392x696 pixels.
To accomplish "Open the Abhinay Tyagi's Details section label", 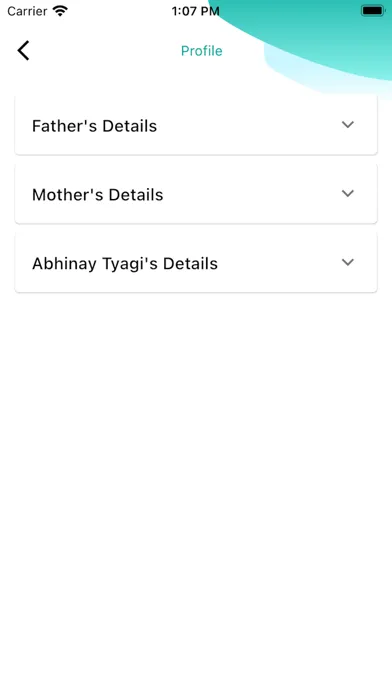I will pos(125,264).
